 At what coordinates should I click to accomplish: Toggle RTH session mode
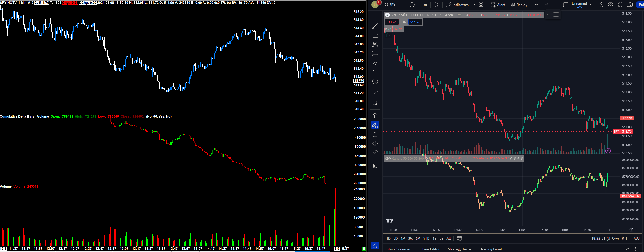625,238
